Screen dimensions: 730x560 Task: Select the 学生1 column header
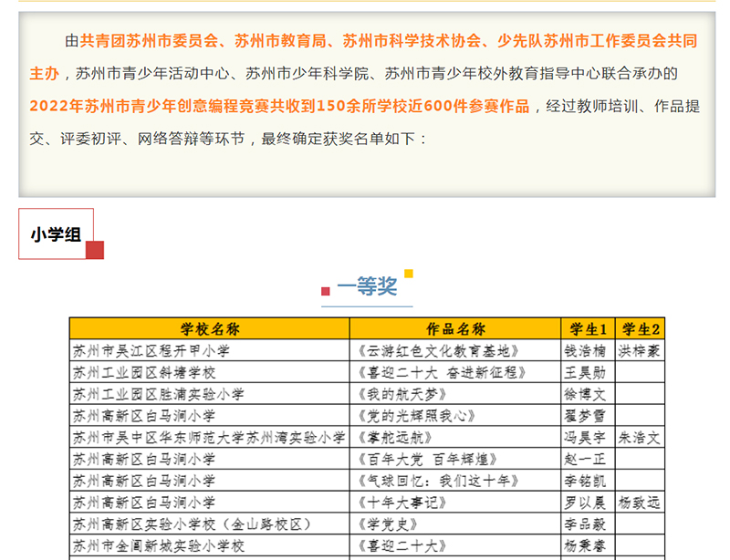tap(588, 329)
